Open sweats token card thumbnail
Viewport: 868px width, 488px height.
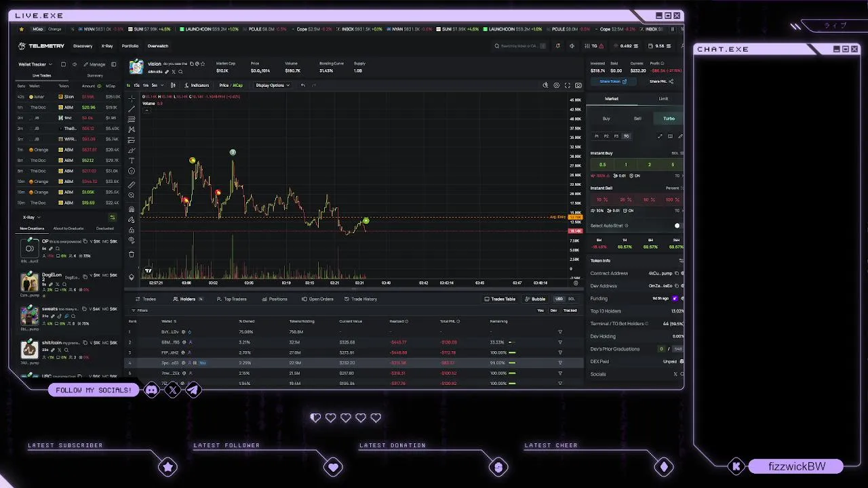coord(29,316)
